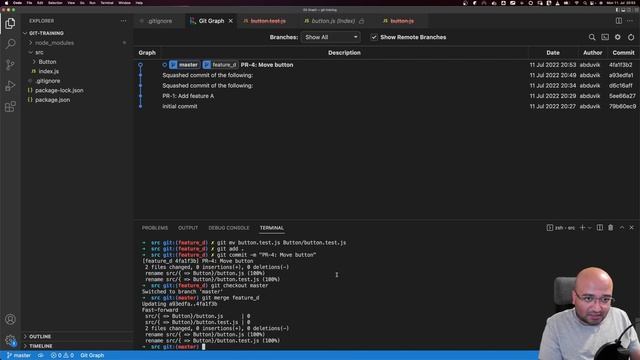Screen dimensions: 640x360
Task: Click the Date column header
Action: (x=553, y=53)
